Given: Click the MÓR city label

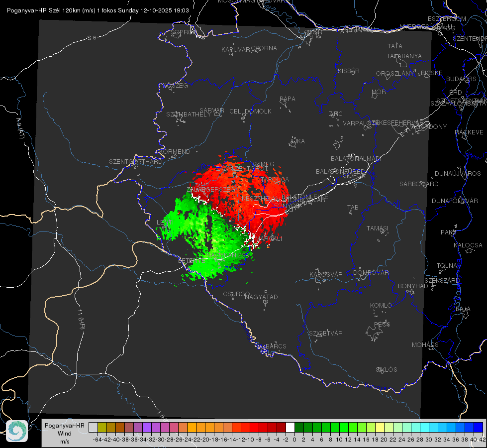Looking at the screenshot, I should (379, 92).
